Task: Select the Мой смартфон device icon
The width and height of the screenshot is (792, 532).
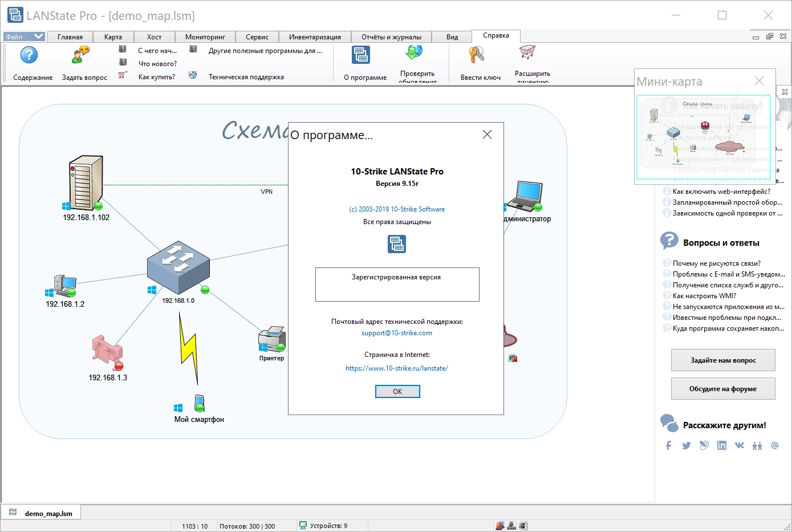Action: tap(199, 404)
